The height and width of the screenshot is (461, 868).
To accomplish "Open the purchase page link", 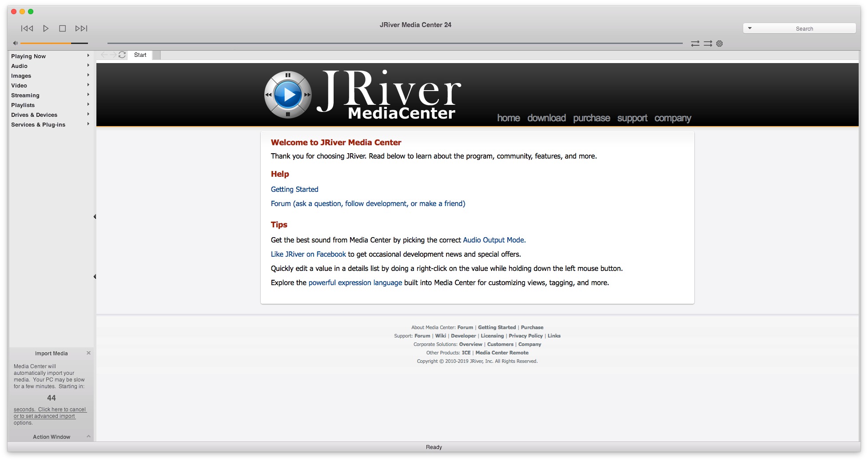I will coord(592,118).
